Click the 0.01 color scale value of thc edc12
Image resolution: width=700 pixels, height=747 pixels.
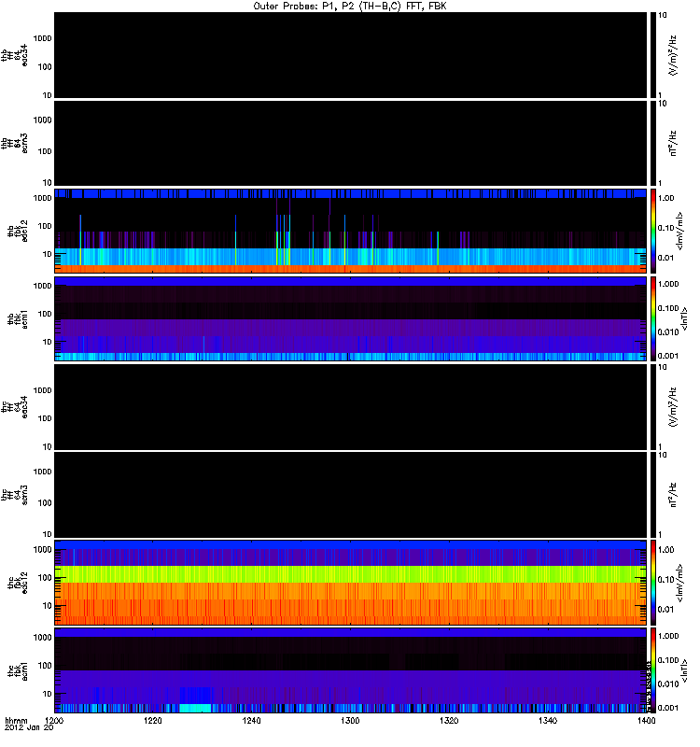click(x=665, y=609)
